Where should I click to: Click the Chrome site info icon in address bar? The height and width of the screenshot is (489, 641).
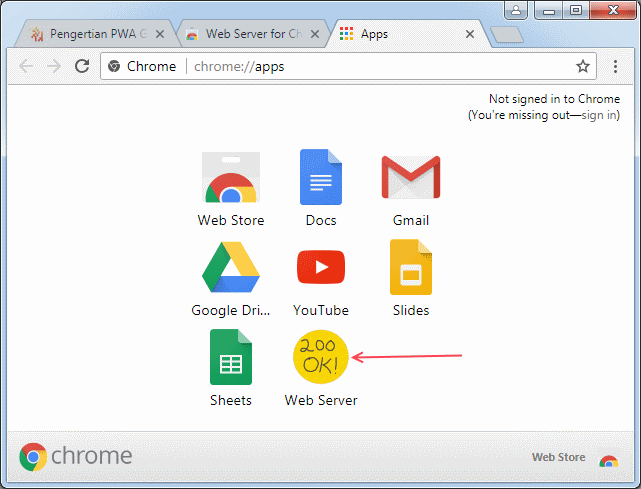point(114,66)
